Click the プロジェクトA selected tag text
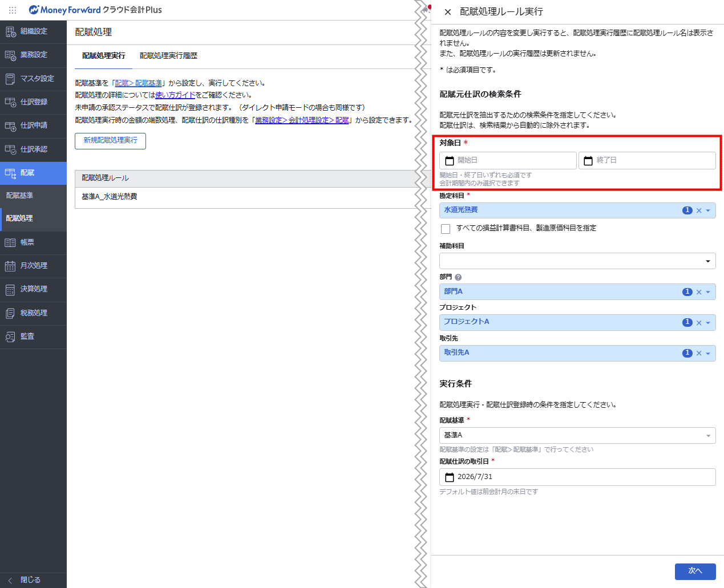Screen dimensions: 724x588 click(x=467, y=322)
